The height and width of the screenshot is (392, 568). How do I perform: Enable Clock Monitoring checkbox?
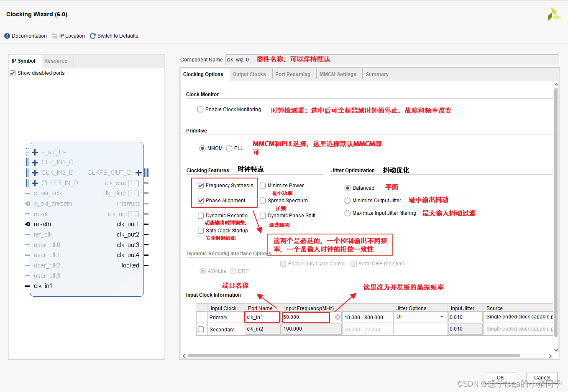[200, 109]
